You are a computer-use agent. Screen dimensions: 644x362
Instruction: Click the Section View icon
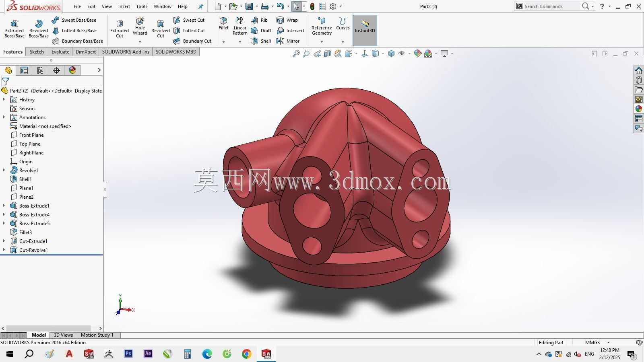(x=328, y=53)
